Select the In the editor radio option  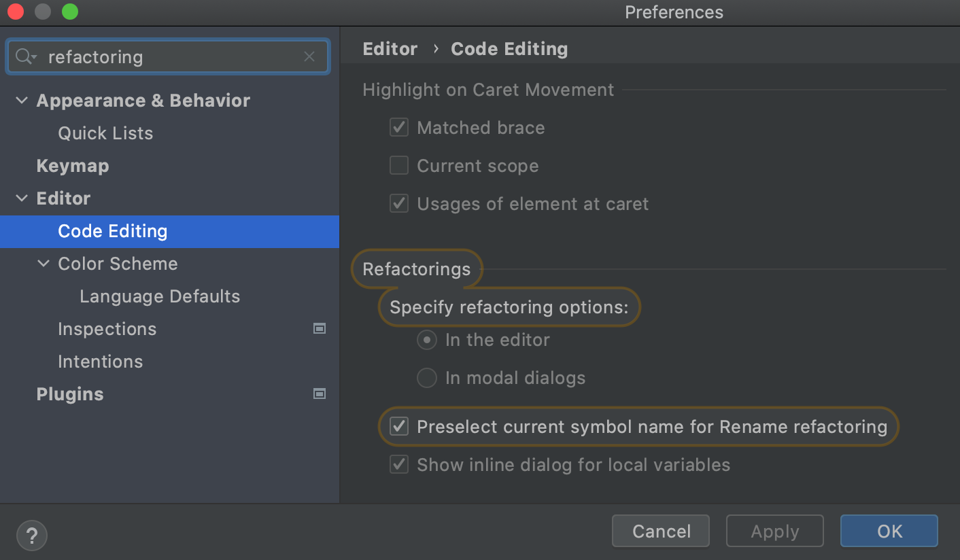point(427,340)
